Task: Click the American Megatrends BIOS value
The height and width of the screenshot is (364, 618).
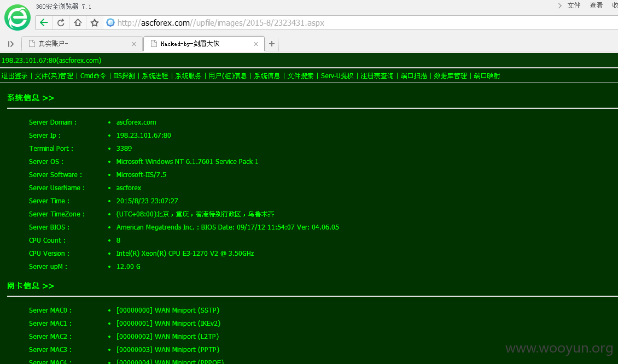Action: (x=228, y=227)
